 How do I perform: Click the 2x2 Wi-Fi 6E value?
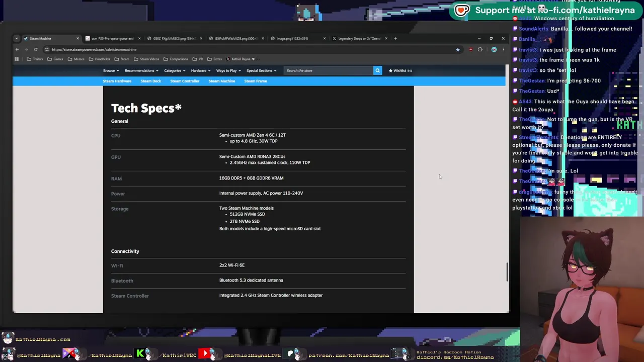click(x=231, y=265)
